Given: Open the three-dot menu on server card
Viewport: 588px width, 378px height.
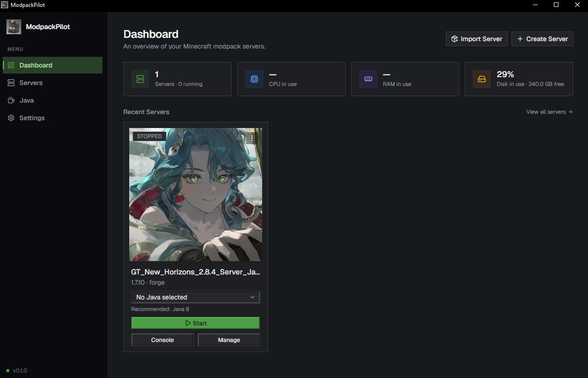Looking at the screenshot, I should (252, 137).
